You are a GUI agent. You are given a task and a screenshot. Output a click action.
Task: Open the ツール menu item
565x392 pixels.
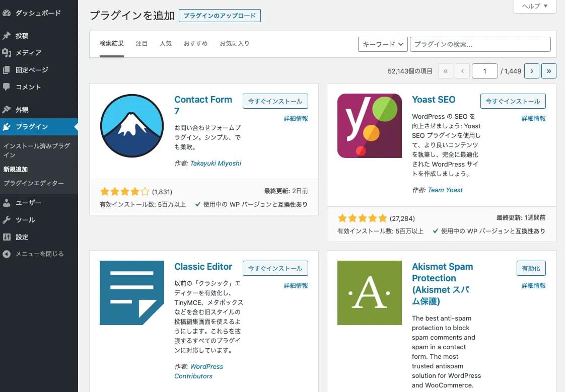coord(25,219)
